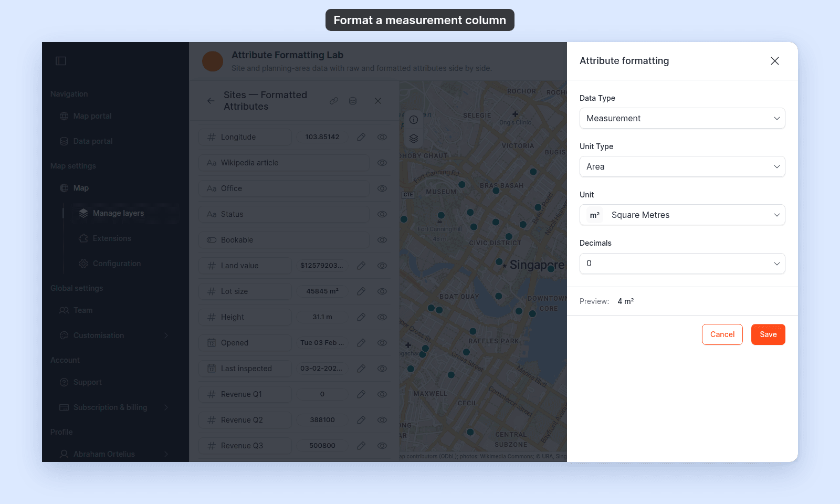Expand the Square Metres unit dropdown
This screenshot has height=504, width=840.
click(x=682, y=215)
